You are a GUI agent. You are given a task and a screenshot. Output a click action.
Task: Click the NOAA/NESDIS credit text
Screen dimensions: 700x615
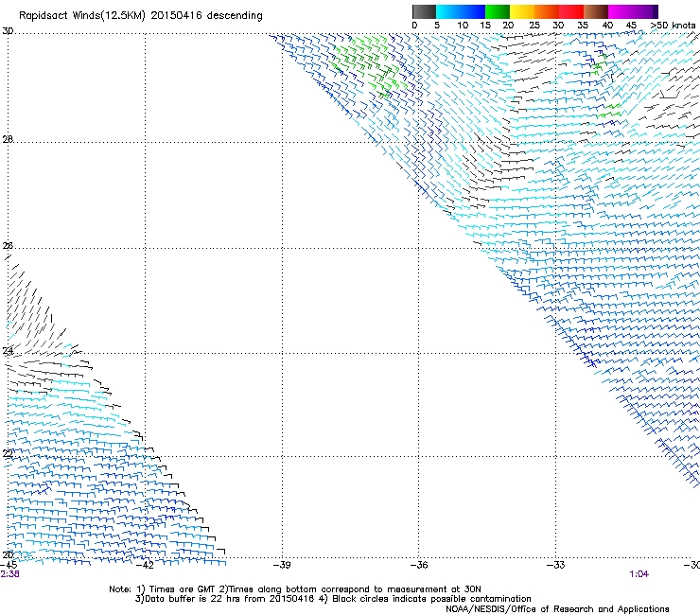tap(557, 609)
